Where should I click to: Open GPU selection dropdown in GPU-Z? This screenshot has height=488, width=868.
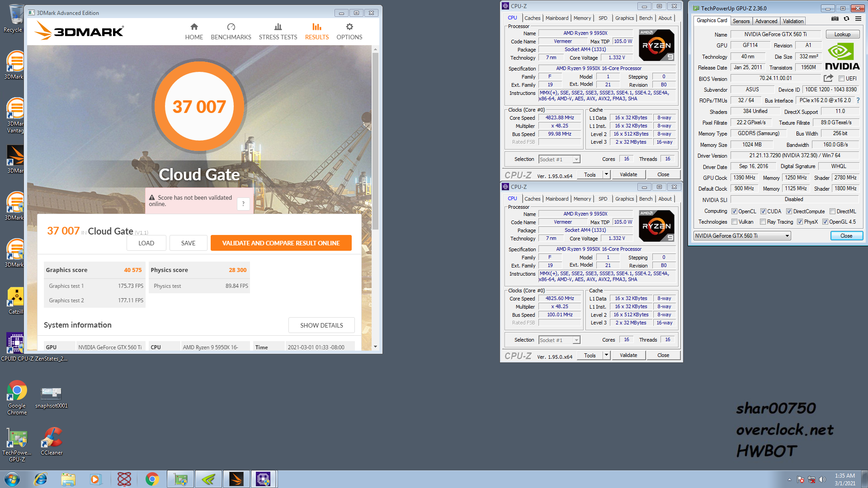742,236
